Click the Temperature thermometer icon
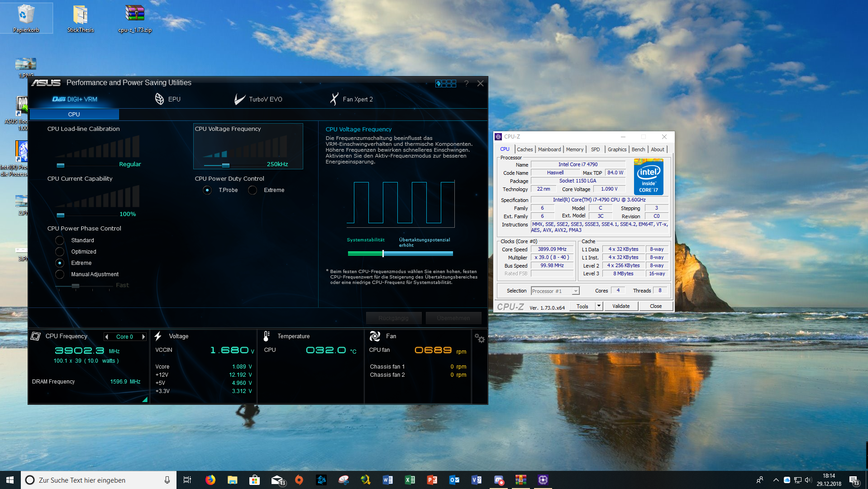 [x=267, y=336]
